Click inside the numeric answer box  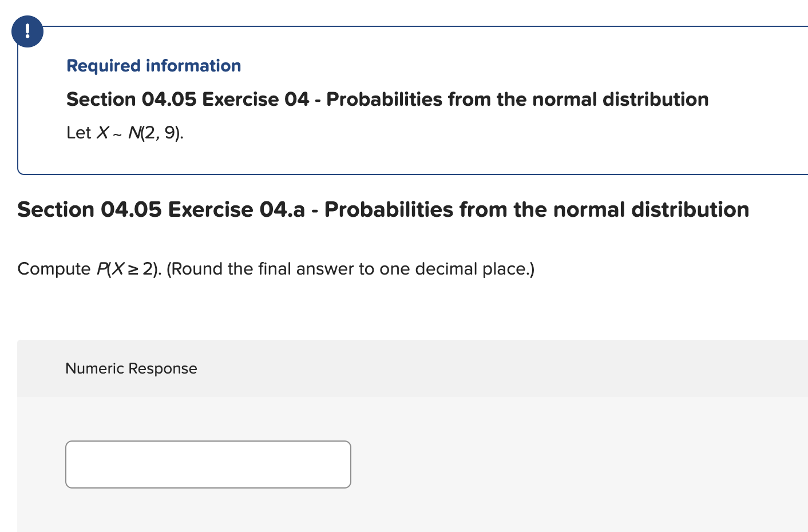[x=208, y=464]
